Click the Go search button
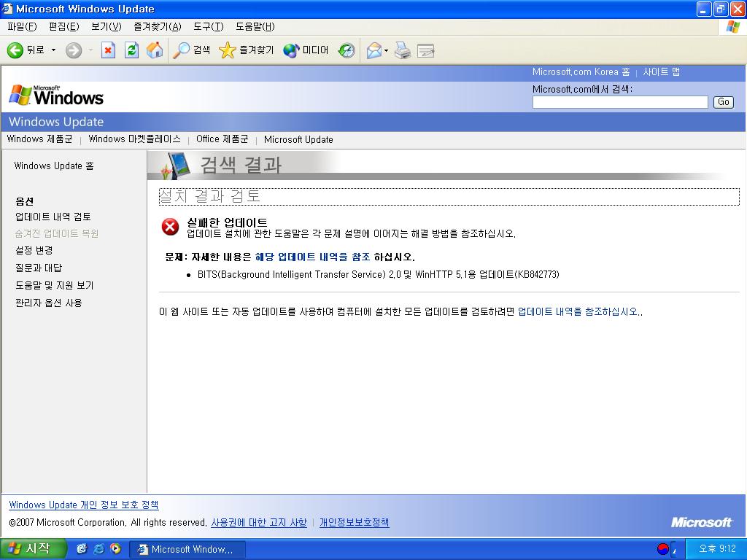 coord(723,102)
